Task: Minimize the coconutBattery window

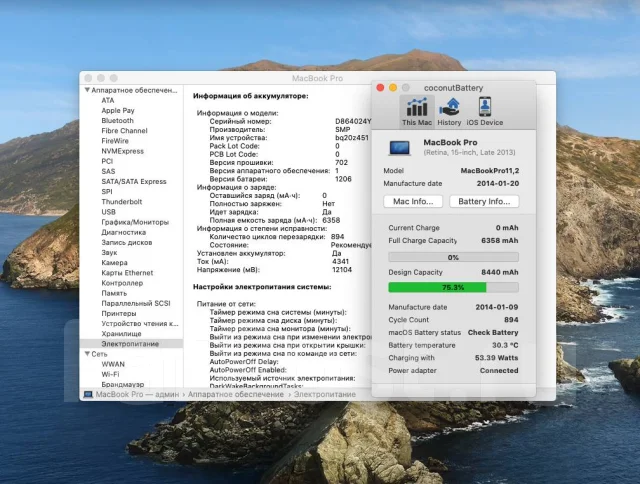Action: click(393, 88)
